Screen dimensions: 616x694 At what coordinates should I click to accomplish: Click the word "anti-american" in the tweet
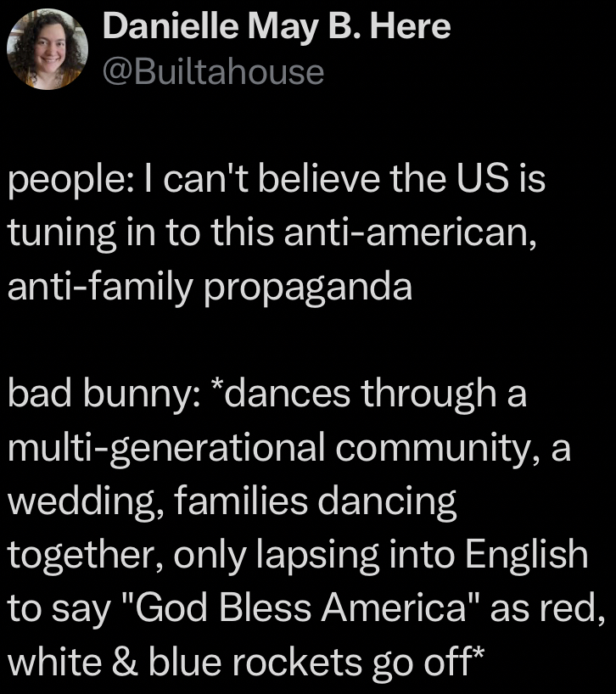419,232
